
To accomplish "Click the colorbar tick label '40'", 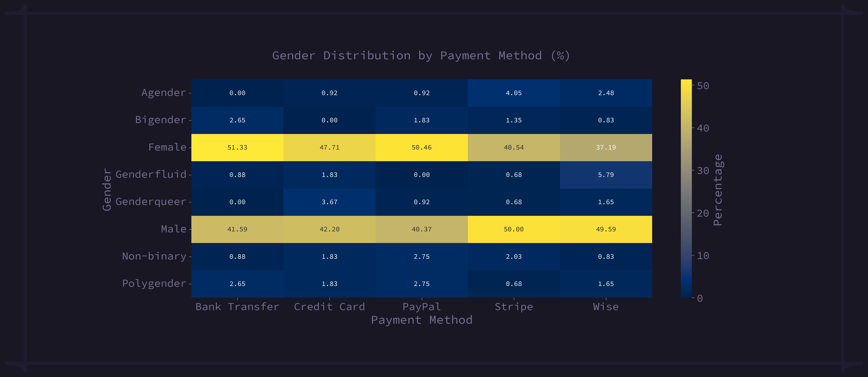I will [x=703, y=128].
